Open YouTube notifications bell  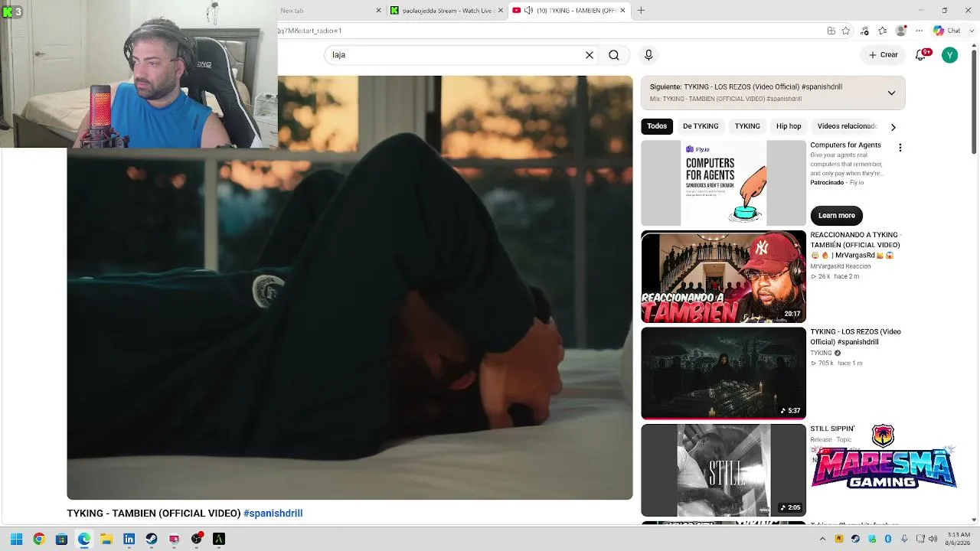(x=921, y=55)
